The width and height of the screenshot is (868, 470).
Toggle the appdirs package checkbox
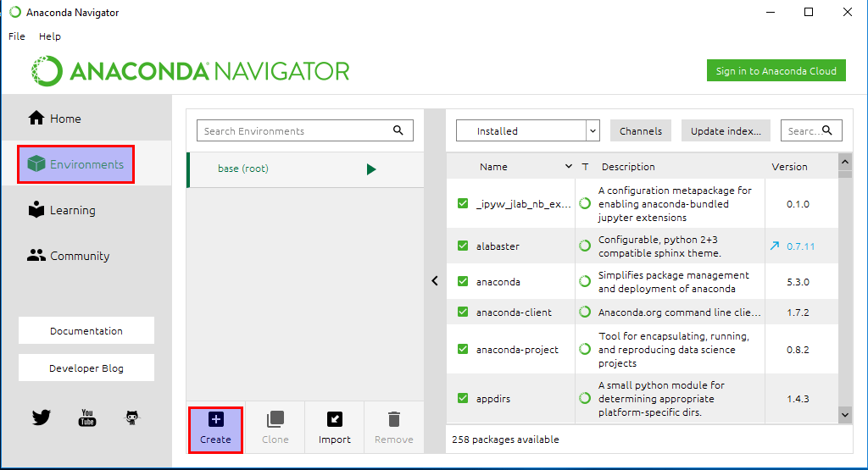[463, 398]
